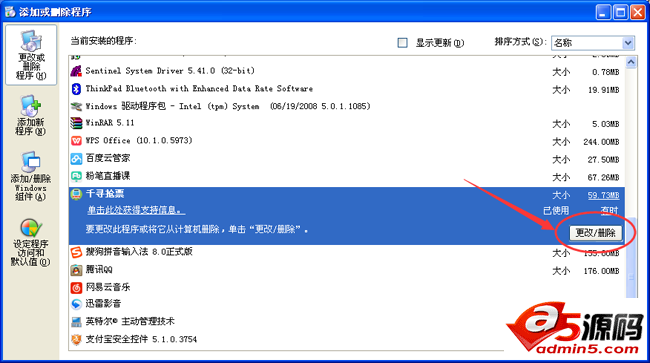Click the 176.00MB size of 腾讯QQ
The image size is (650, 363).
[601, 271]
